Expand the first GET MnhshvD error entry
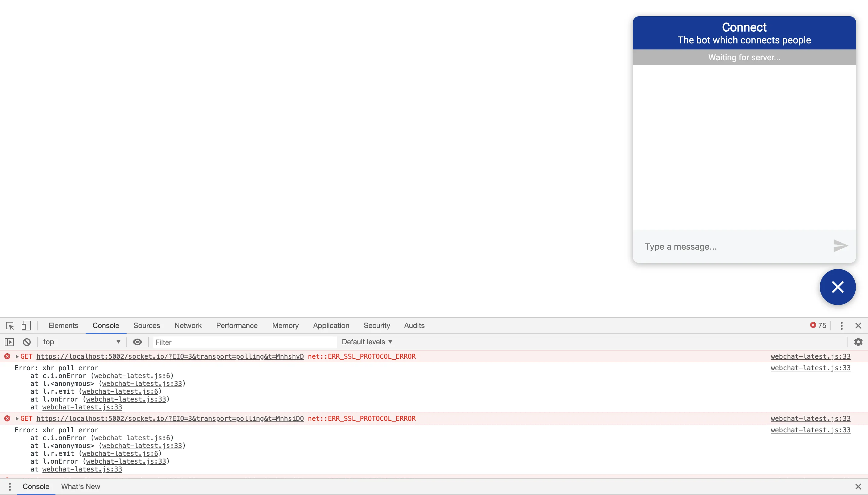Screen dimensions: 868x495 pyautogui.click(x=17, y=357)
